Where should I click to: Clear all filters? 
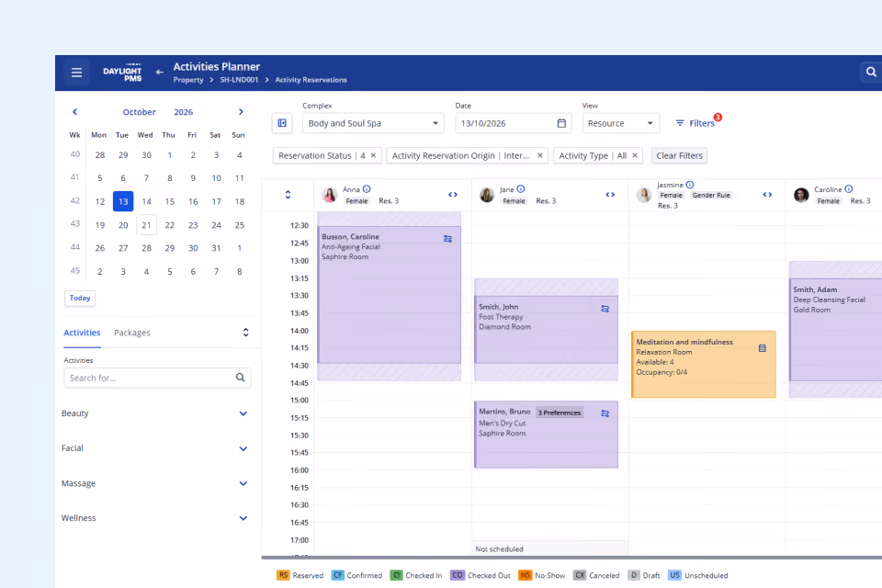click(679, 155)
